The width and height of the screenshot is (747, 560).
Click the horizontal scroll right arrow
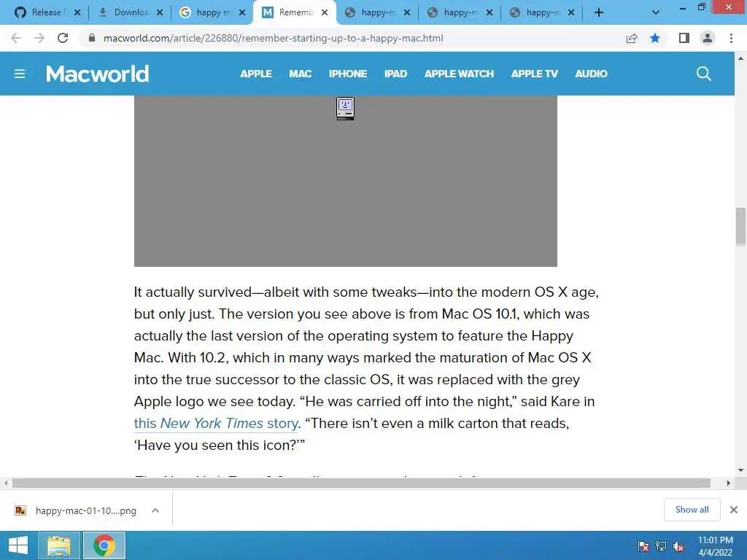click(728, 483)
